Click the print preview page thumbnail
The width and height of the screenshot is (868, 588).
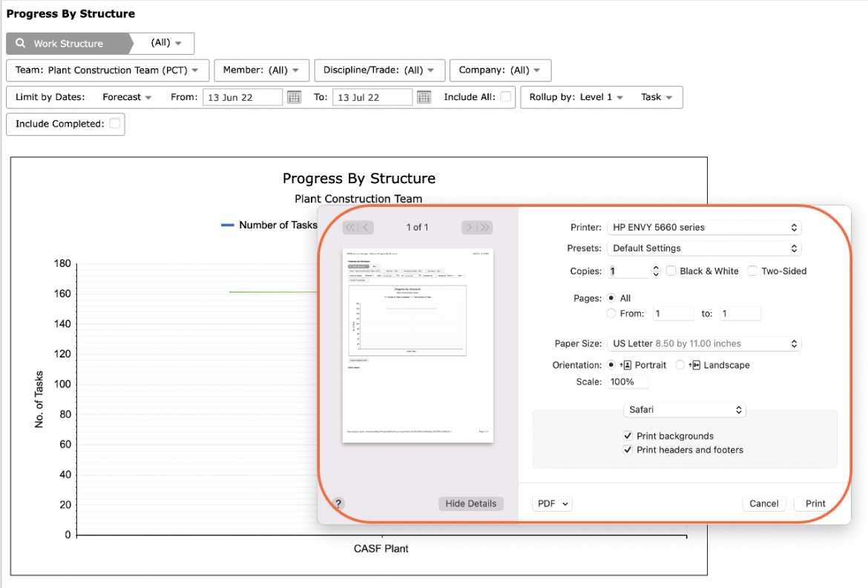click(x=418, y=346)
